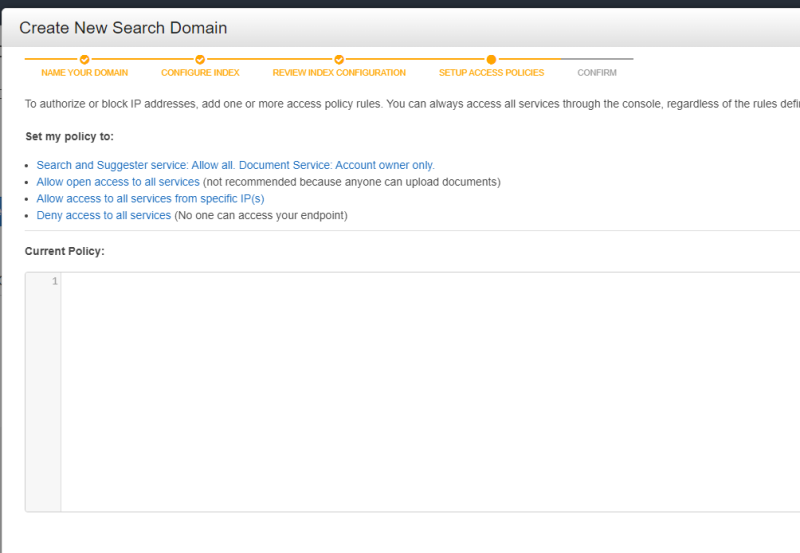Jump to the Confirm step label
Viewport: 800px width, 553px height.
pyautogui.click(x=597, y=73)
